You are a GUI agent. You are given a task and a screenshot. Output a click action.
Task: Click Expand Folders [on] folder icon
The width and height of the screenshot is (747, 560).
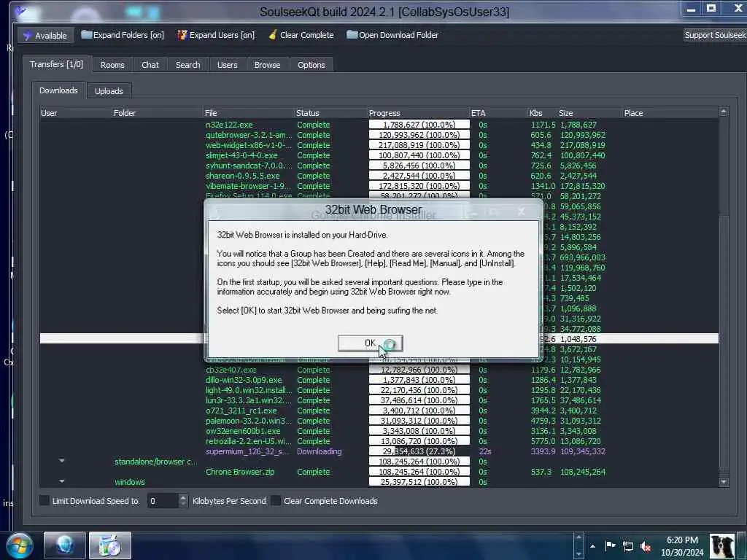pyautogui.click(x=86, y=35)
